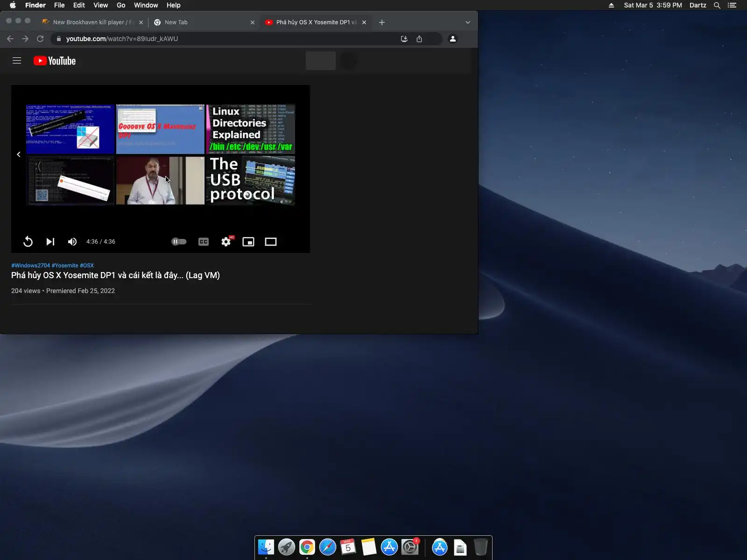Open the Edit menu
The width and height of the screenshot is (747, 560).
(x=79, y=5)
